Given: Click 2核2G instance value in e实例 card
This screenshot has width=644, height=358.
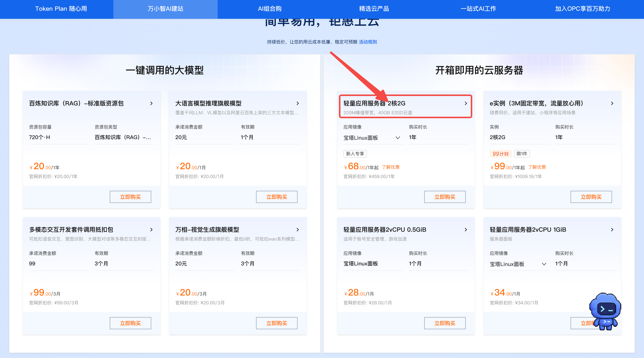Looking at the screenshot, I should pos(497,137).
